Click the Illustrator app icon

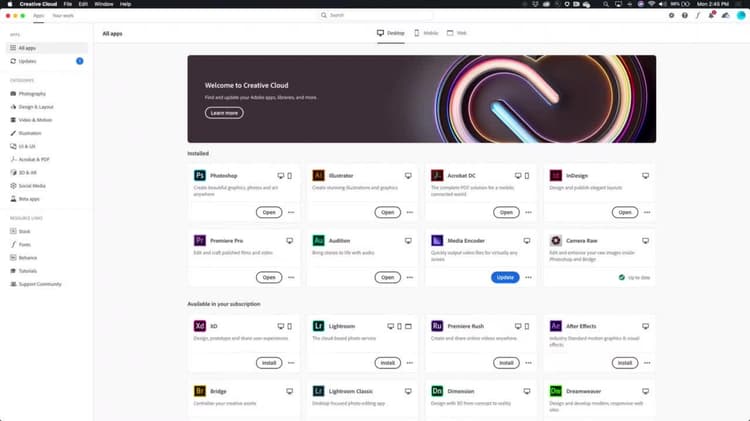(x=318, y=176)
